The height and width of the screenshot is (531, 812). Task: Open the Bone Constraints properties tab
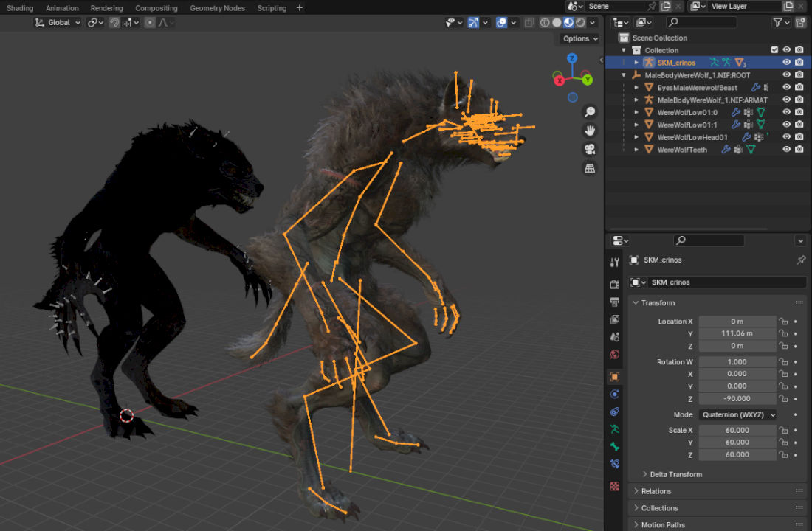615,464
